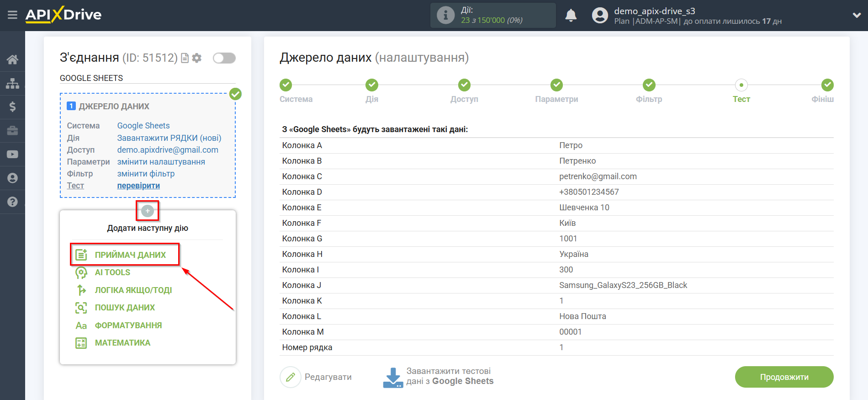The image size is (868, 400).
Task: Select ЛОГІКА ЯКЩО/ТОДІ option
Action: [133, 290]
